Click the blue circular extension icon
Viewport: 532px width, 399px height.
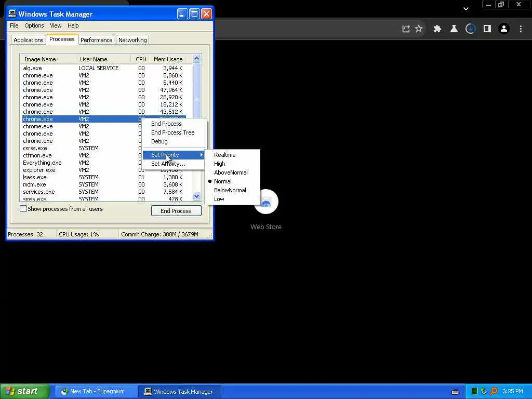pyautogui.click(x=470, y=29)
